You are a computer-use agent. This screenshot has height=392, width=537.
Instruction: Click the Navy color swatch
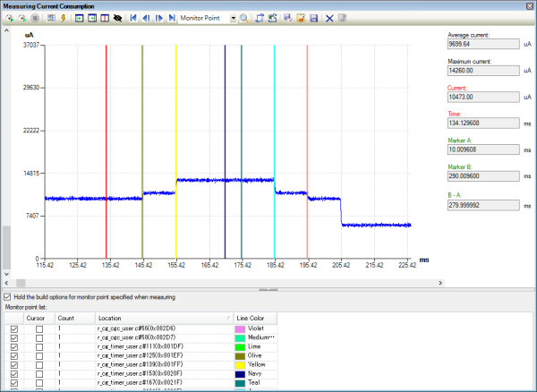coord(242,375)
